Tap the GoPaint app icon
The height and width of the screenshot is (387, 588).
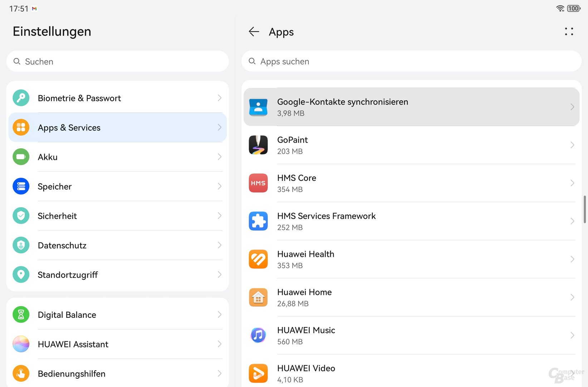[x=258, y=145]
